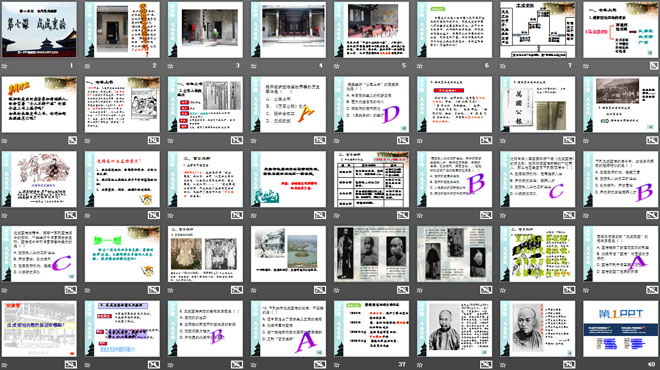Viewport: 660px width, 370px height.
Task: Select the final 第1PPT slide
Action: coord(620,329)
